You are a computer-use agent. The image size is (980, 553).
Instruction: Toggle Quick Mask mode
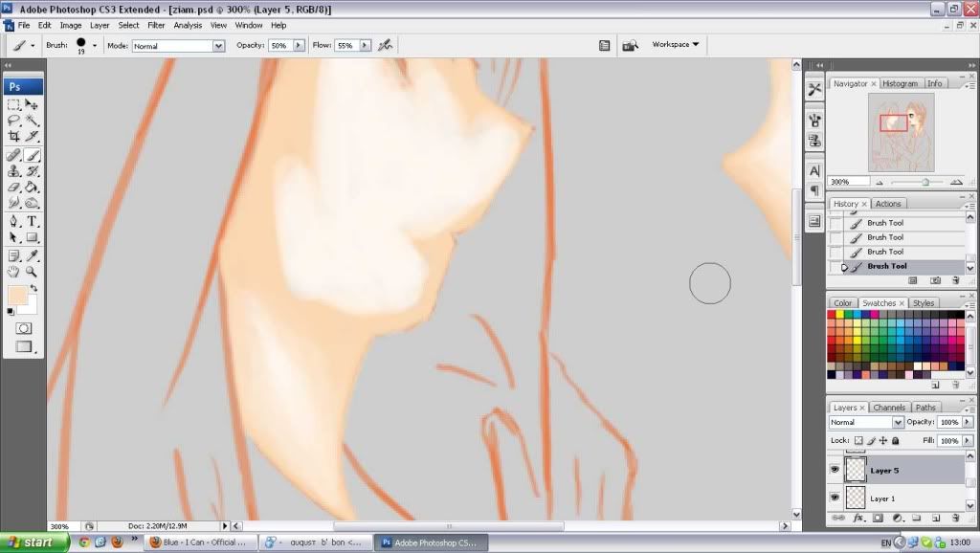(24, 329)
